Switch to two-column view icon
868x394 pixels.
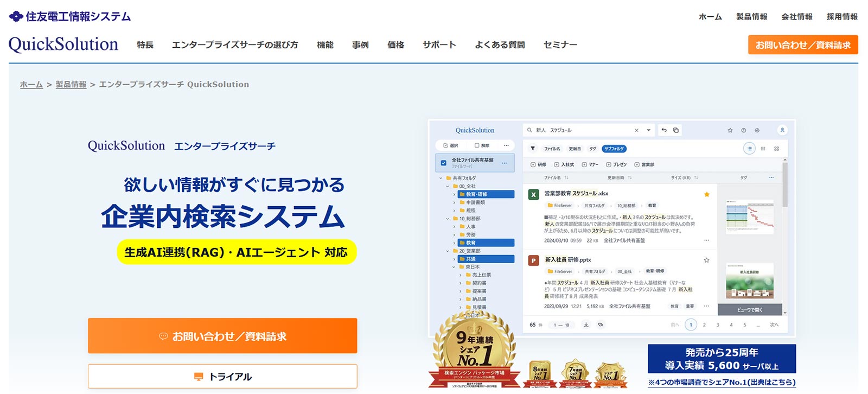pos(763,149)
